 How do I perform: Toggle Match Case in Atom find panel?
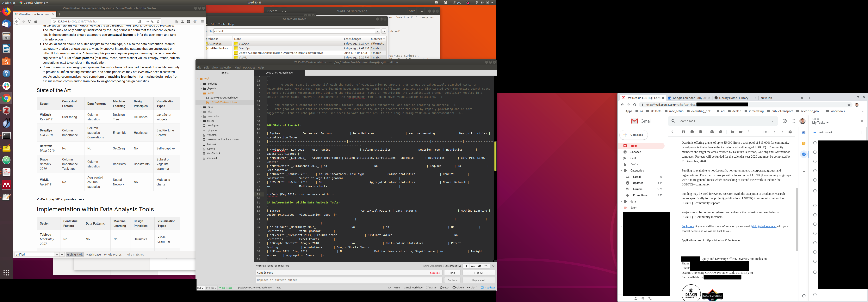click(473, 266)
